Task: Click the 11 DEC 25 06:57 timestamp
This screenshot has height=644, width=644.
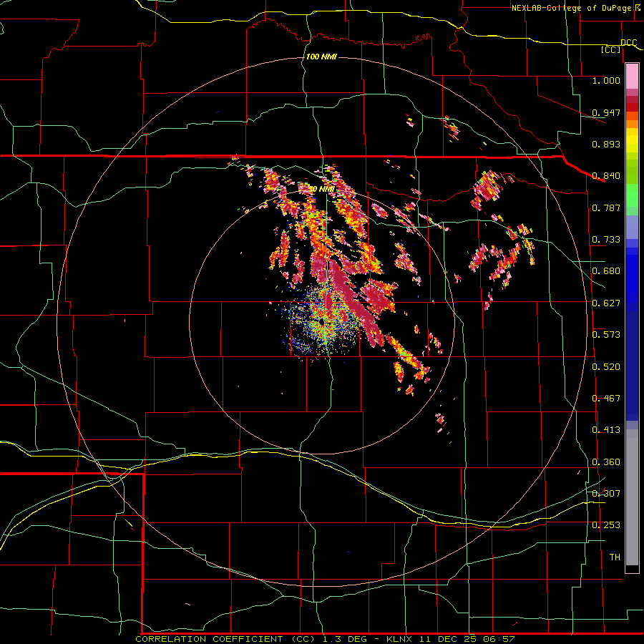Action: tap(467, 639)
